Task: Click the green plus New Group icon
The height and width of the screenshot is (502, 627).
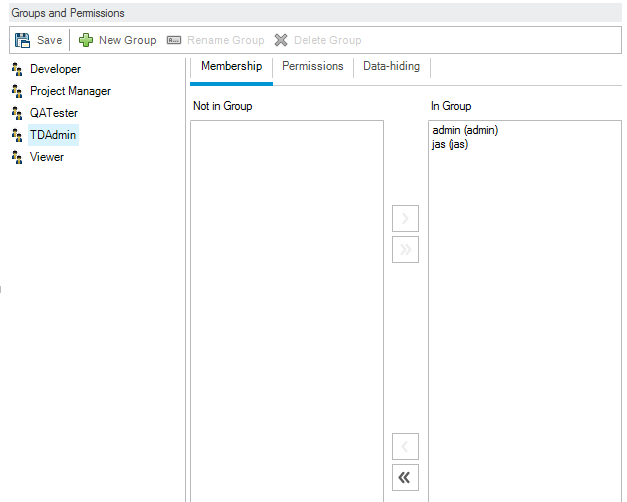Action: click(86, 40)
